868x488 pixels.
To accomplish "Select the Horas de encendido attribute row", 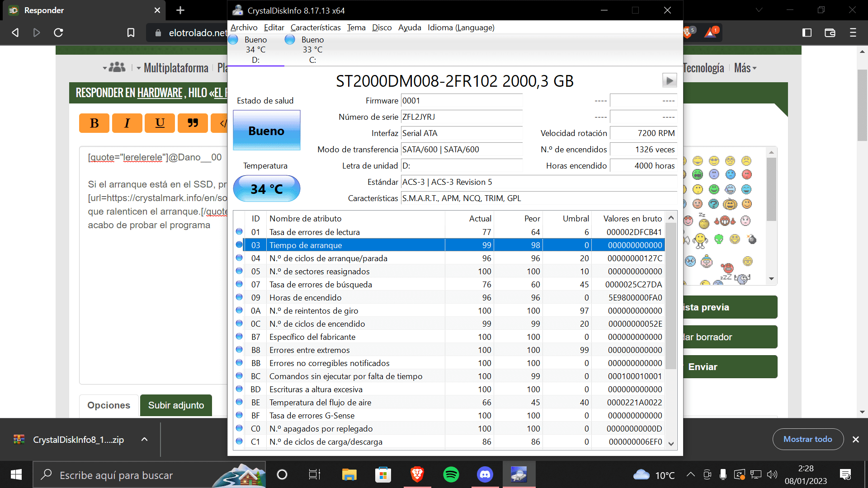I will (449, 297).
